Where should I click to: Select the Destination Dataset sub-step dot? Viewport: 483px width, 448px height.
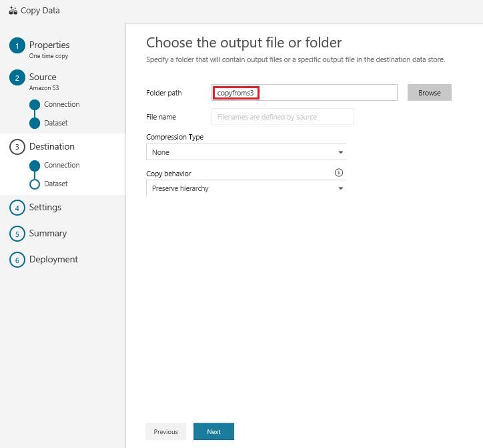pyautogui.click(x=35, y=184)
